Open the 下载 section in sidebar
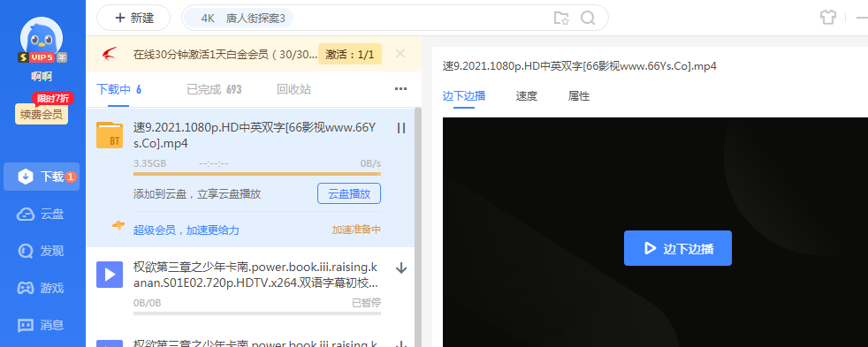The height and width of the screenshot is (347, 868). coord(42,177)
